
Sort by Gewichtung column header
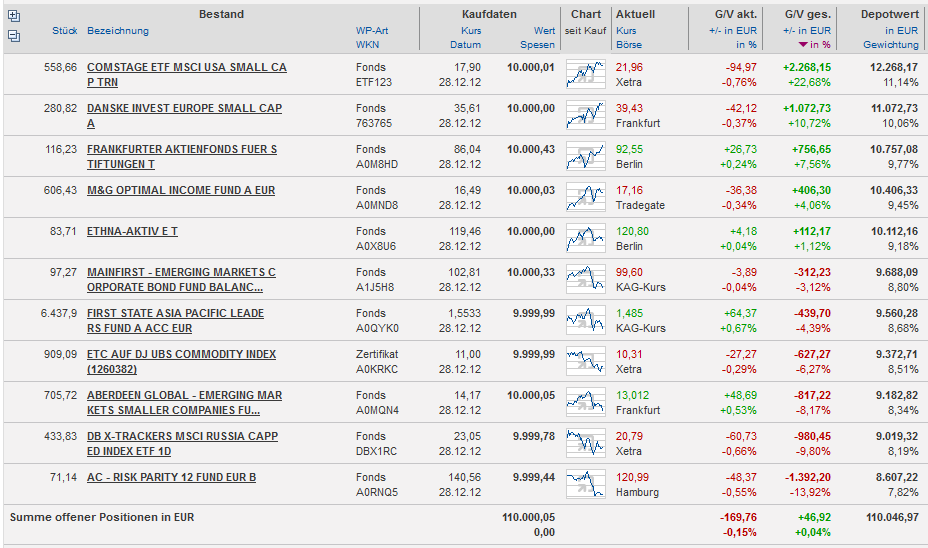click(890, 45)
